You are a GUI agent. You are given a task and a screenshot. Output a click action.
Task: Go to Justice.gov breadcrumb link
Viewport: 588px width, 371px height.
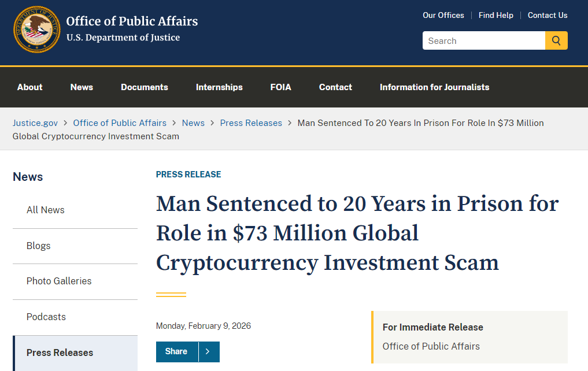coord(35,123)
